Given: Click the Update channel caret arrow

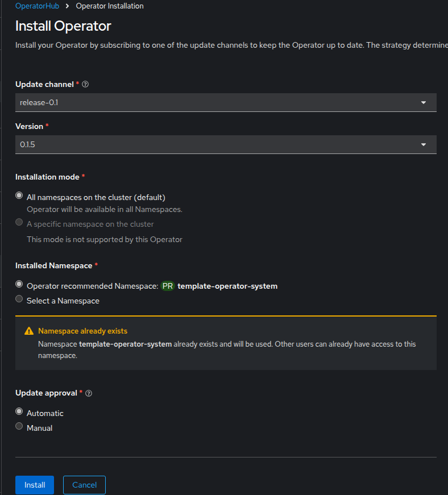Looking at the screenshot, I should coord(424,102).
